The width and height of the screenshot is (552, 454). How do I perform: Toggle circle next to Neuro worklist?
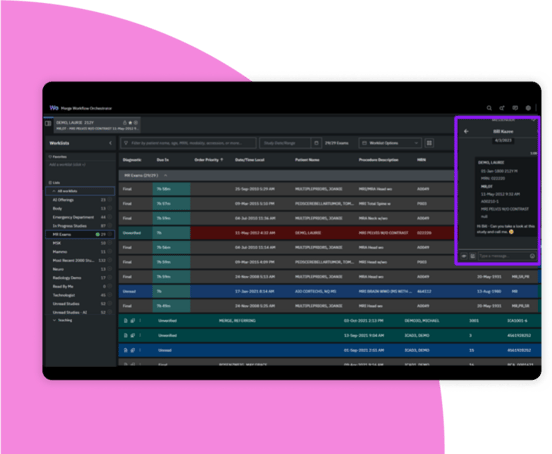110,269
